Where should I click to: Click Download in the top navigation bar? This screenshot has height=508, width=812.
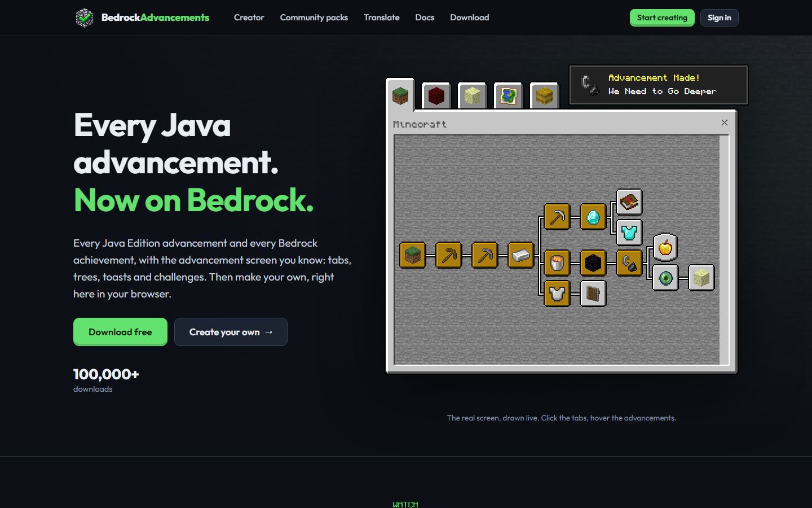(470, 17)
